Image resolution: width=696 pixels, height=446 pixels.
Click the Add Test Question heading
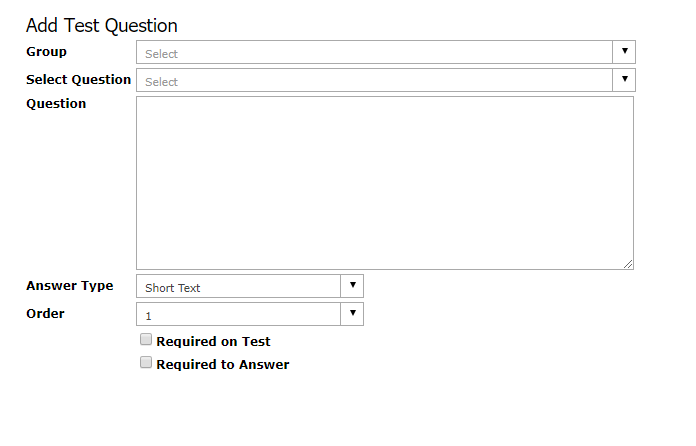click(x=102, y=26)
